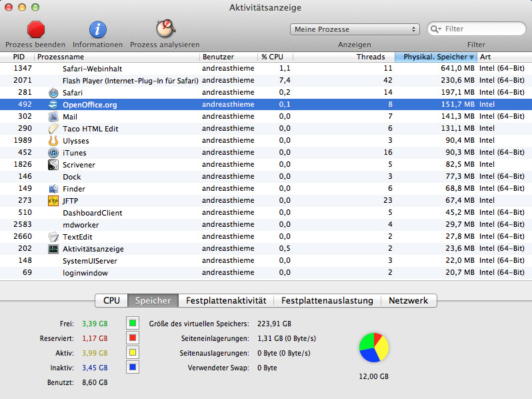
Task: Click the 223,91 GB virtual memory value
Action: 274,324
